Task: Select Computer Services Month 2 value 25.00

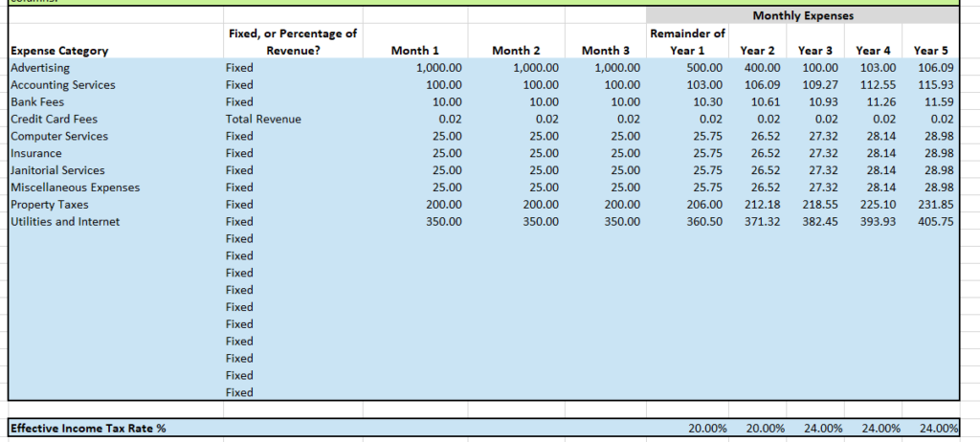Action: [545, 136]
